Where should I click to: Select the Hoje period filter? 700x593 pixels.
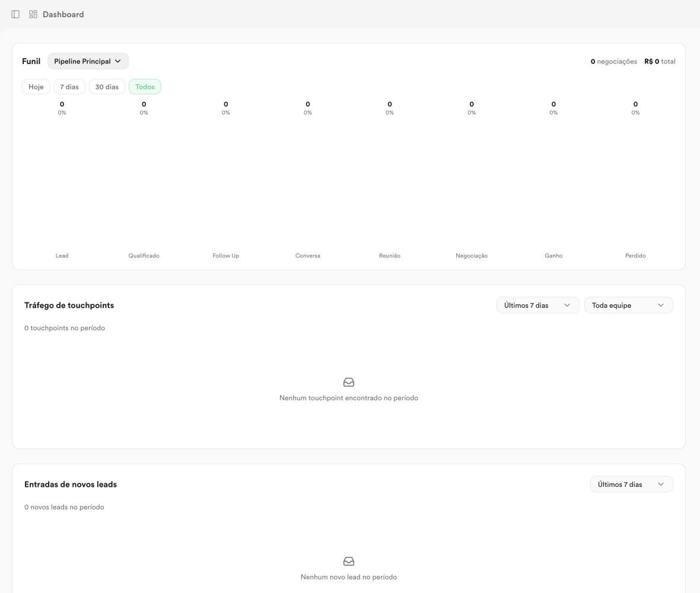(x=36, y=87)
